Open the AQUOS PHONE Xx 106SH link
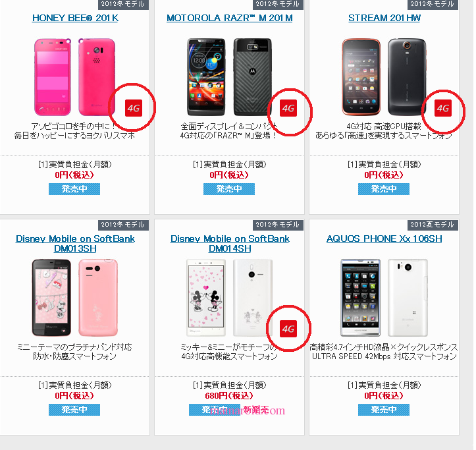 pyautogui.click(x=384, y=239)
